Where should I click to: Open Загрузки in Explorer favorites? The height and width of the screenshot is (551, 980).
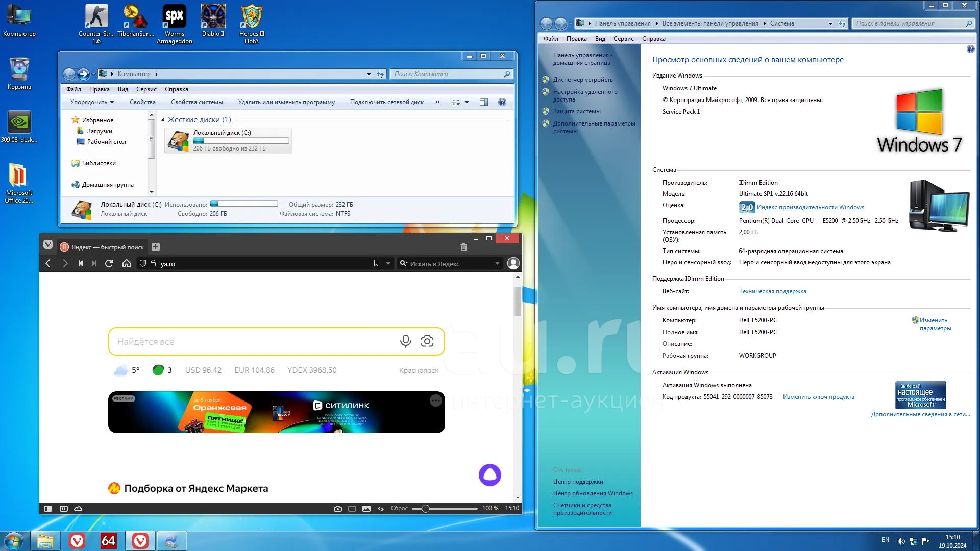pos(100,131)
